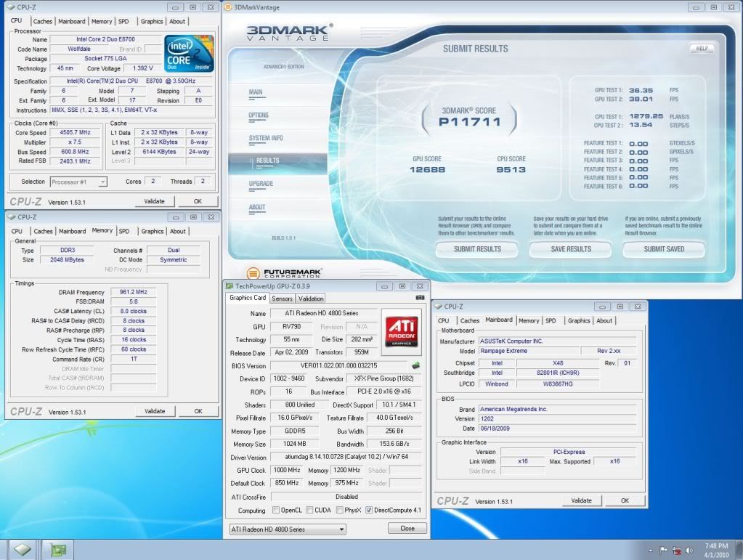Click the DRAM Frequency value 961.2 MHz
This screenshot has height=560, width=743.
(x=134, y=292)
